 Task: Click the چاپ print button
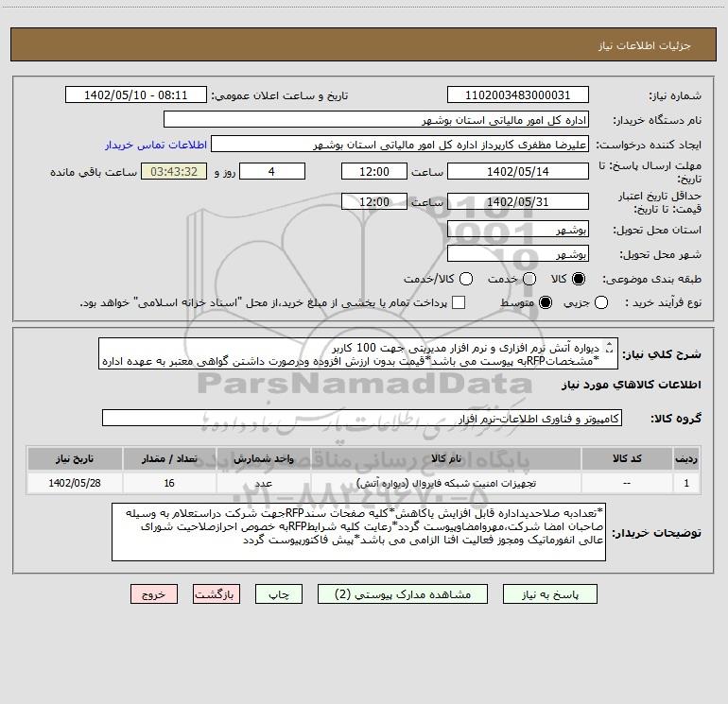(x=279, y=594)
